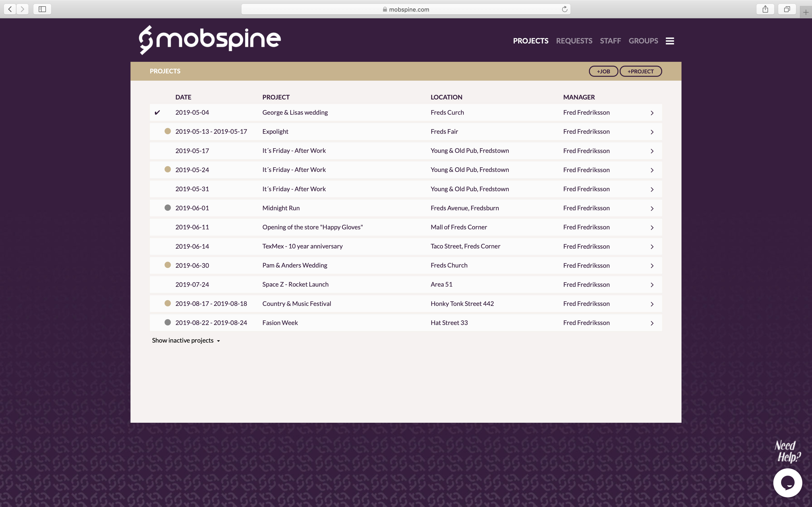Image resolution: width=812 pixels, height=507 pixels.
Task: Open the STAFF section
Action: coord(610,41)
